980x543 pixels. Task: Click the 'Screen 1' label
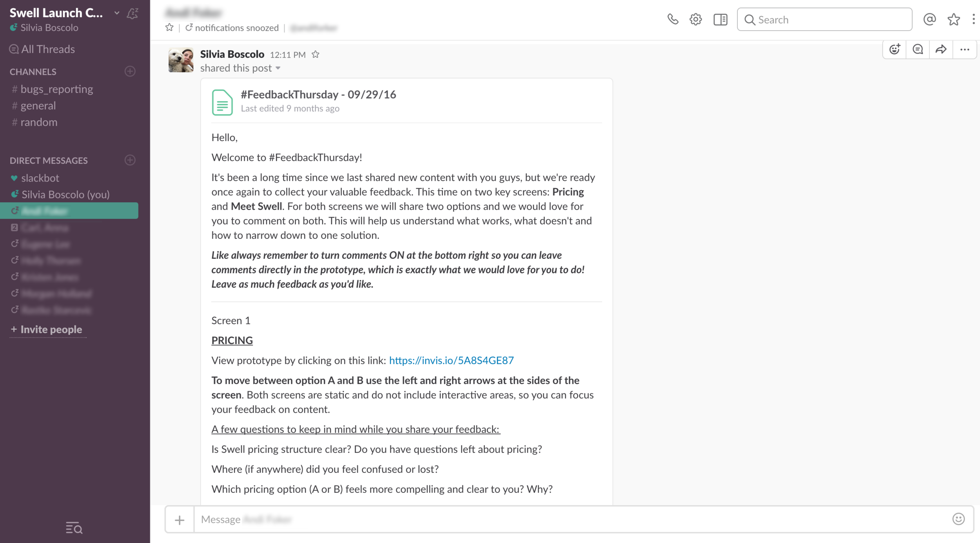231,320
